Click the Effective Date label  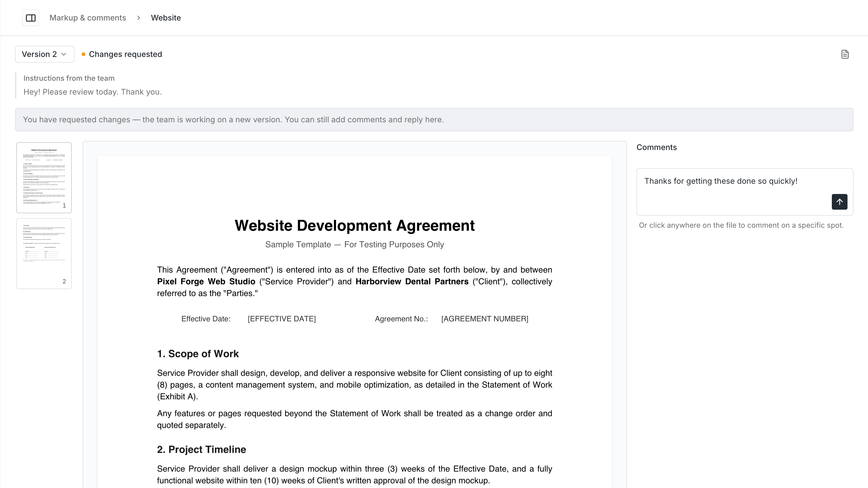pyautogui.click(x=206, y=319)
